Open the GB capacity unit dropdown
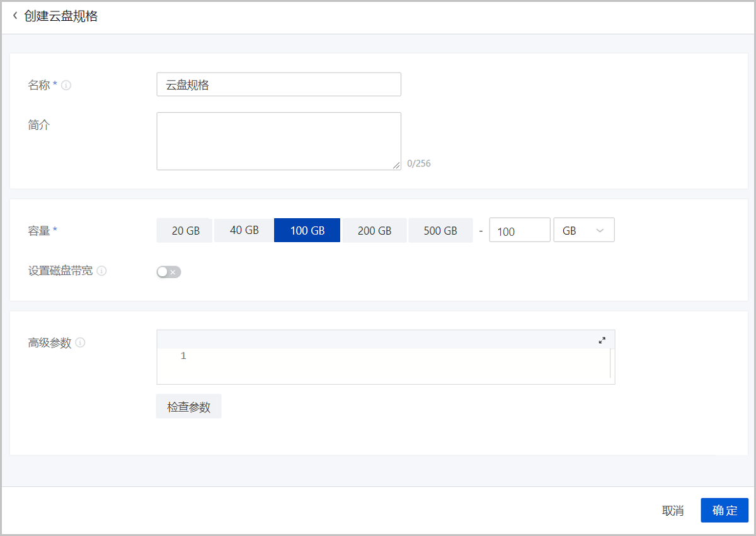 point(583,231)
